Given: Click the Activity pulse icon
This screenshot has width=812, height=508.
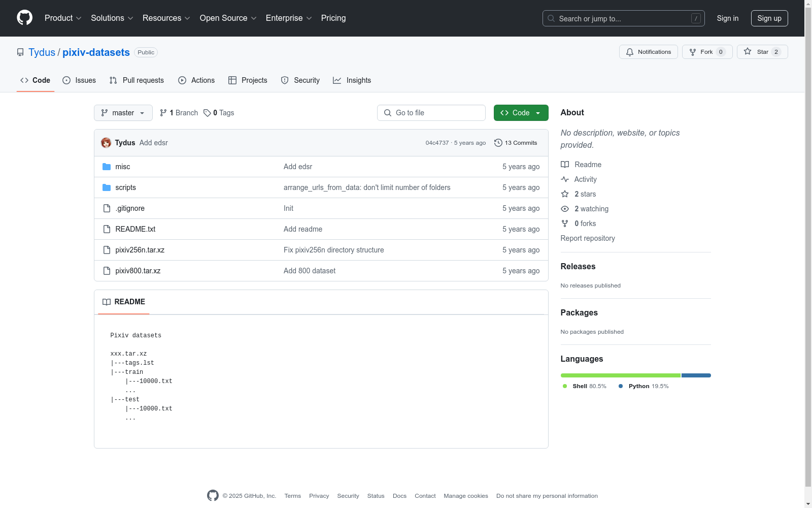Looking at the screenshot, I should pyautogui.click(x=565, y=179).
